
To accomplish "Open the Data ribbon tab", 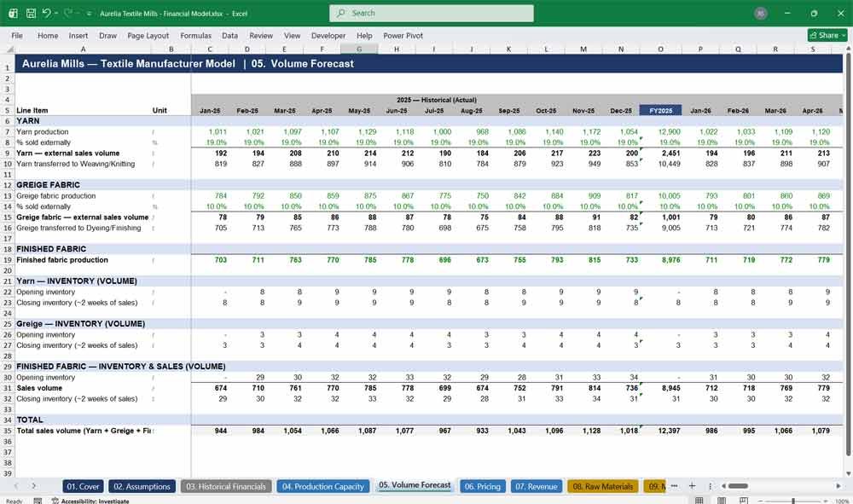I will coord(229,35).
